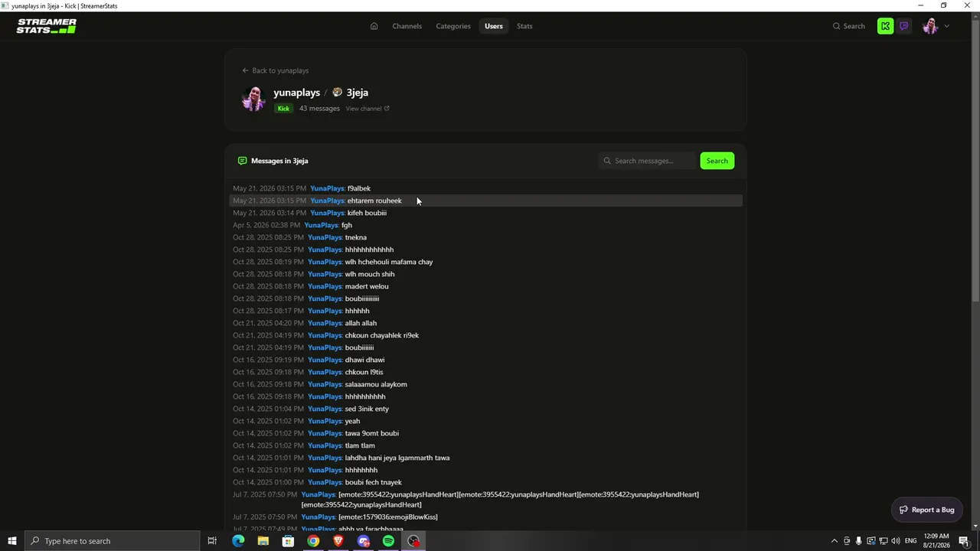Open Task View on the taskbar
Screen dimensions: 980x551
click(x=212, y=541)
